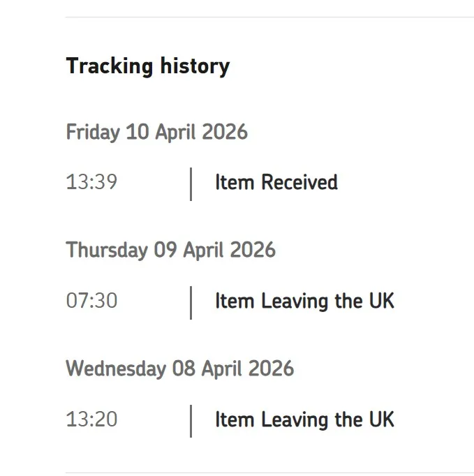Click the word "Thursday"
The width and height of the screenshot is (474, 476).
pyautogui.click(x=107, y=250)
